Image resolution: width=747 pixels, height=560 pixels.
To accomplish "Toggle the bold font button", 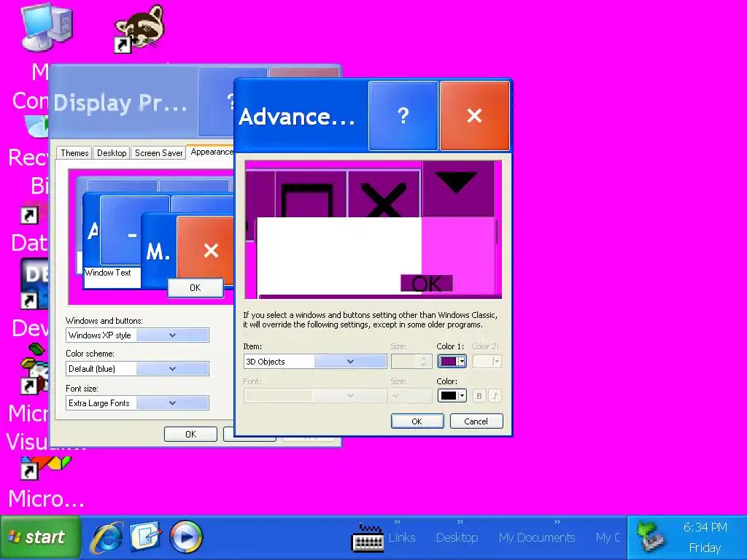I will click(479, 396).
